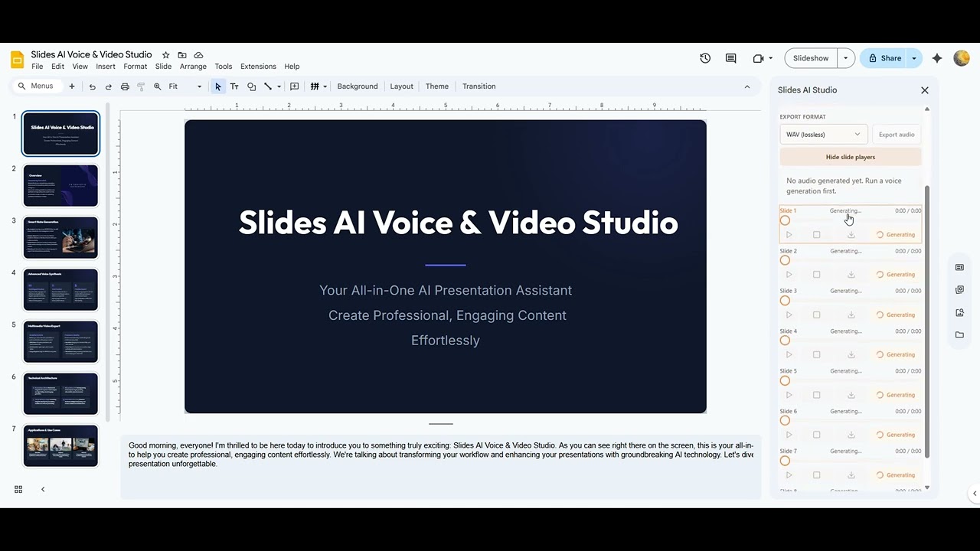Open the Gemini sparkle icon
The width and height of the screenshot is (980, 551).
point(937,58)
